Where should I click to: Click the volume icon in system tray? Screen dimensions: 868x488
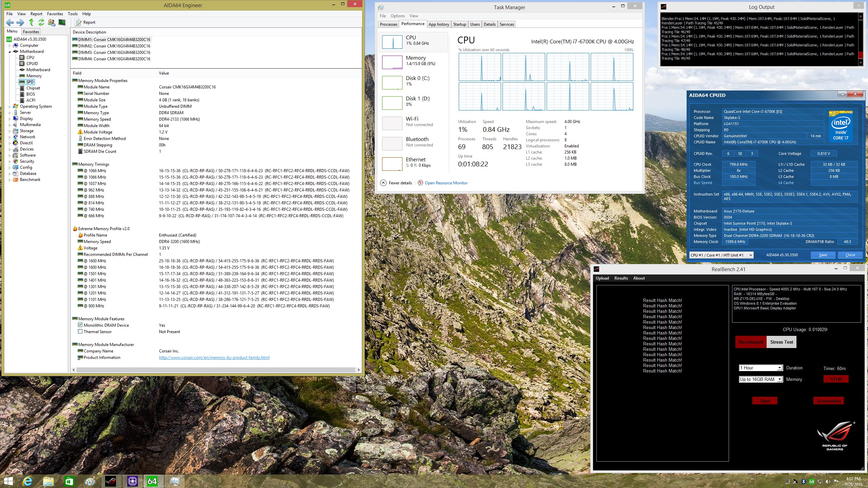(x=828, y=481)
